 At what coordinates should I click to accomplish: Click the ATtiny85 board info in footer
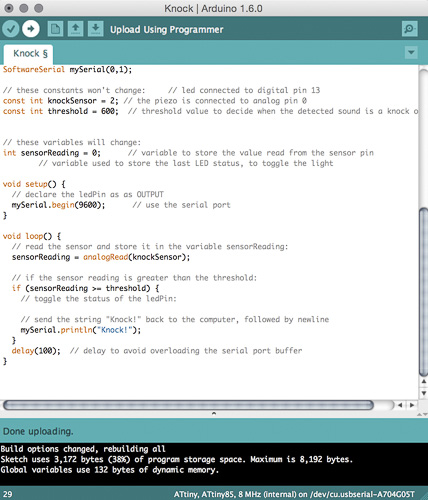tap(294, 494)
